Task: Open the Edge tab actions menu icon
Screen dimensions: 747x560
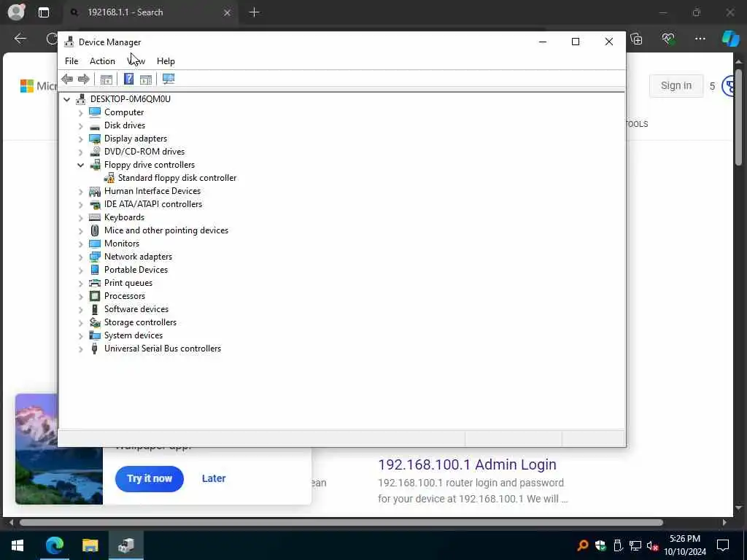Action: tap(44, 12)
